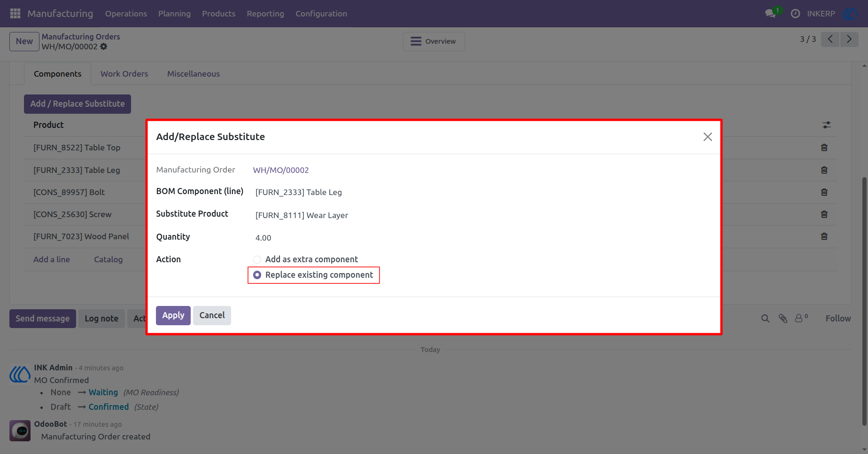The width and height of the screenshot is (868, 454).
Task: Open the Operations menu
Action: [x=126, y=14]
